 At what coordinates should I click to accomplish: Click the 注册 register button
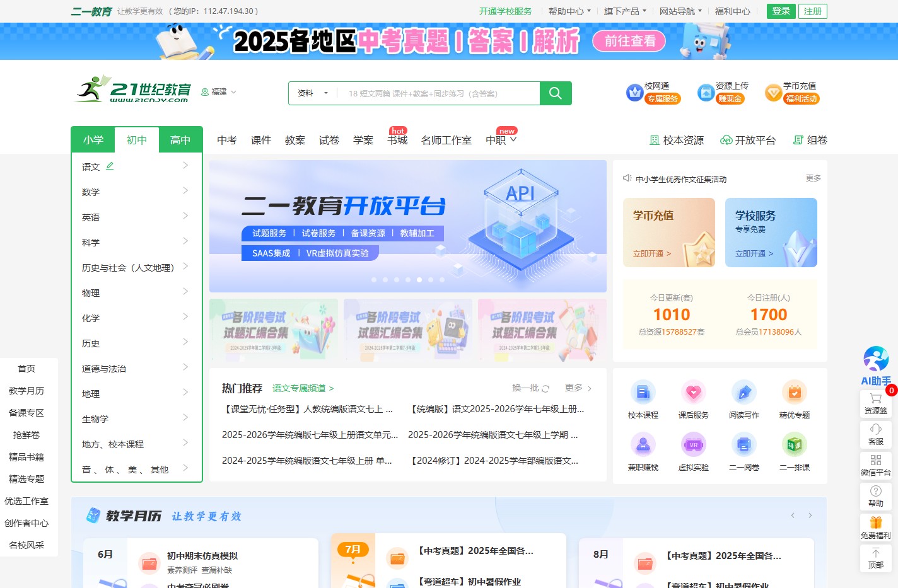coord(813,11)
